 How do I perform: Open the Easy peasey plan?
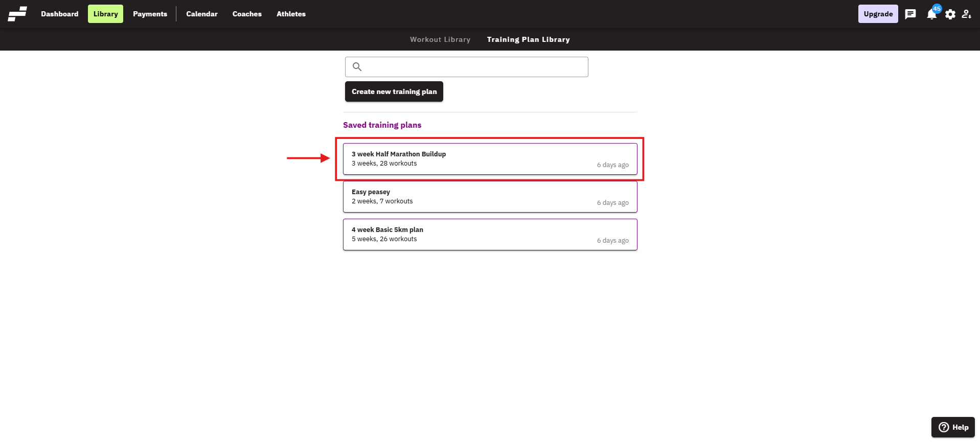pyautogui.click(x=490, y=197)
